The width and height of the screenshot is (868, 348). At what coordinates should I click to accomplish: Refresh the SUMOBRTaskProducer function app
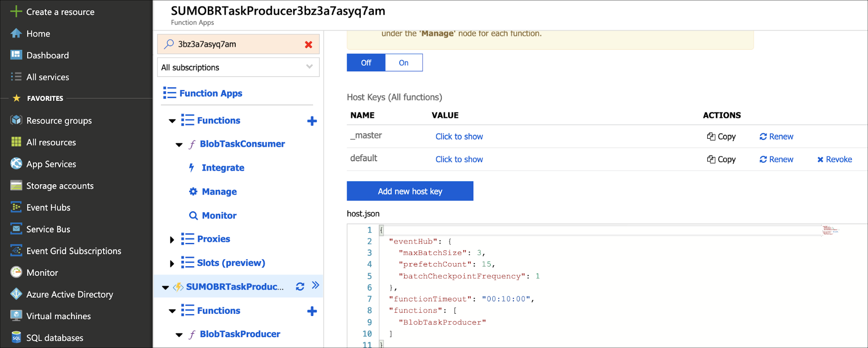click(x=300, y=287)
